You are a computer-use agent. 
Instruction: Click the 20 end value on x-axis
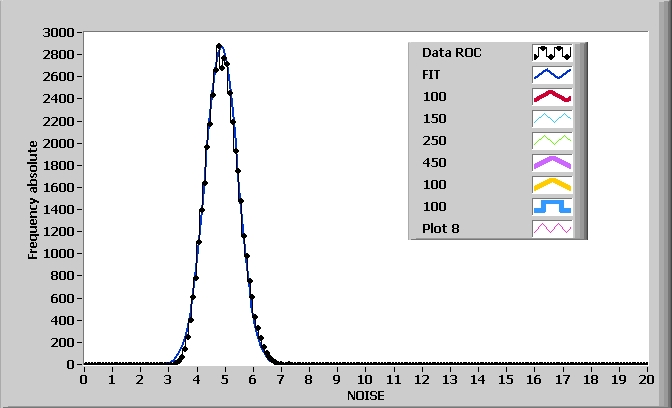pyautogui.click(x=647, y=379)
